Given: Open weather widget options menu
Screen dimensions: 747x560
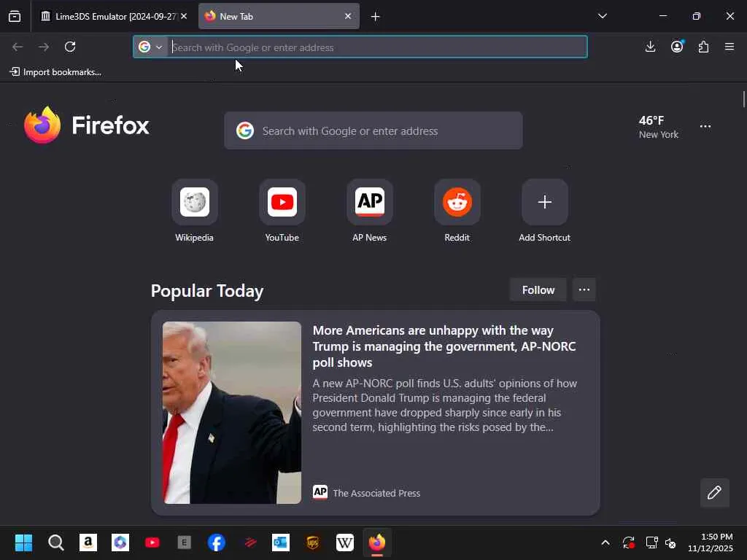Looking at the screenshot, I should pos(705,126).
